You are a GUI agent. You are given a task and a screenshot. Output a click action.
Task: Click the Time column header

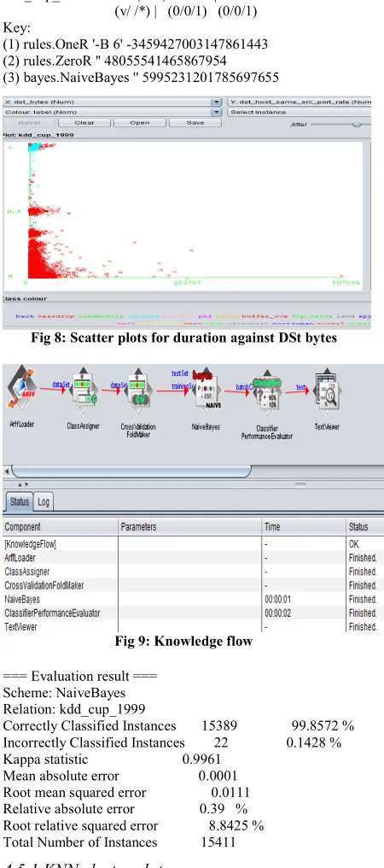(304, 526)
